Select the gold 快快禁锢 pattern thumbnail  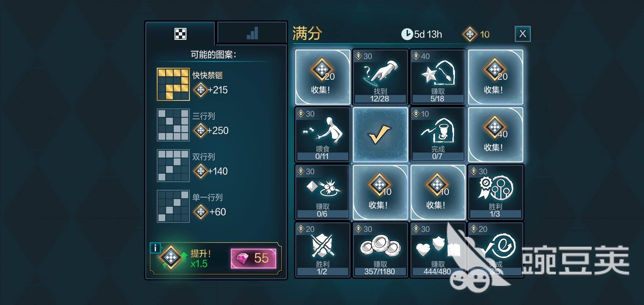point(173,84)
